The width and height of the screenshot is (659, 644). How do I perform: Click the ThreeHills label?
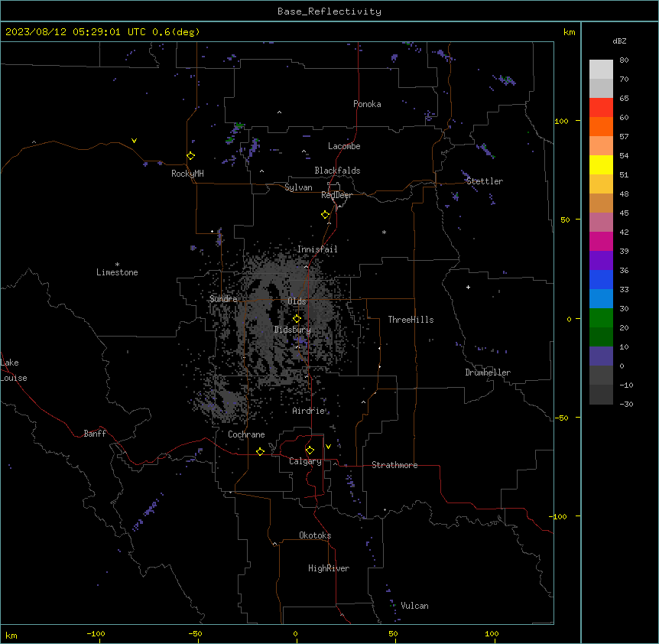click(411, 320)
